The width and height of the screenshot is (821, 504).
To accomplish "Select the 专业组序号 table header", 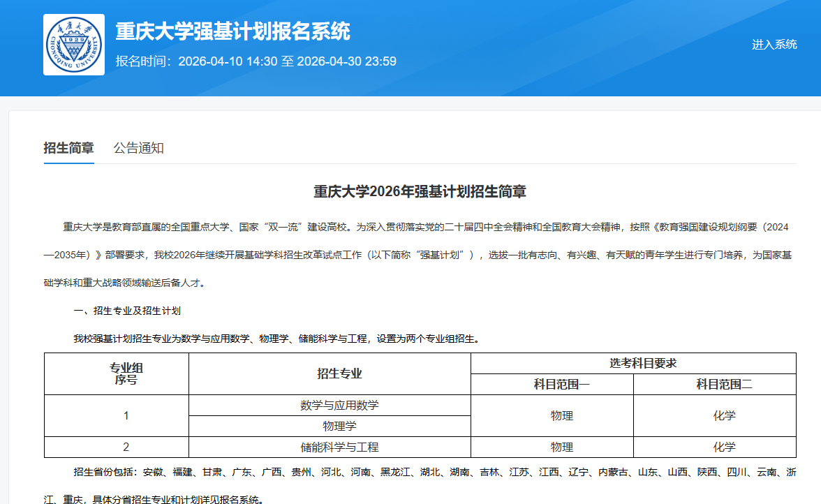I will (126, 374).
